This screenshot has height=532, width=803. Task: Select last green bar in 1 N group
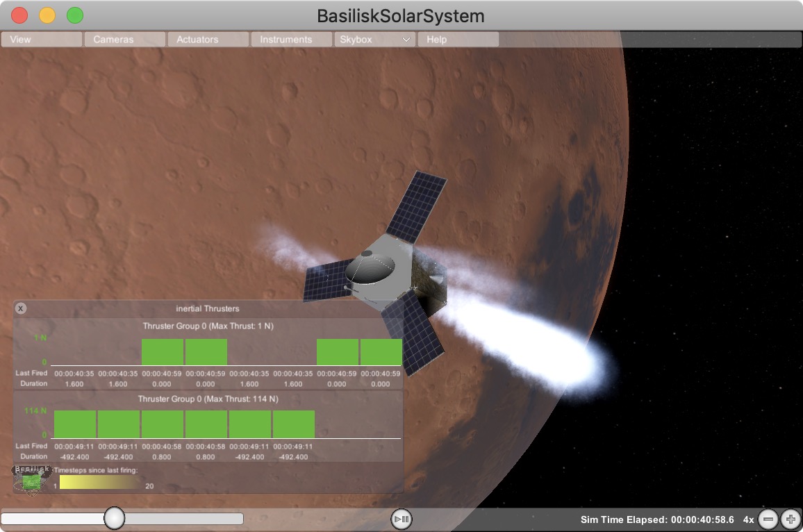coord(381,351)
